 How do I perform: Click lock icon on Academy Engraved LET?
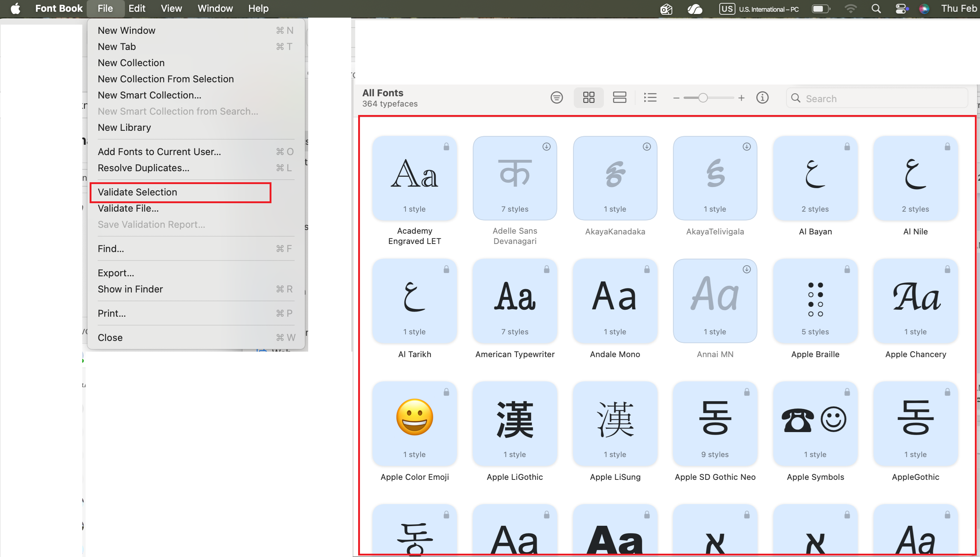click(x=446, y=147)
